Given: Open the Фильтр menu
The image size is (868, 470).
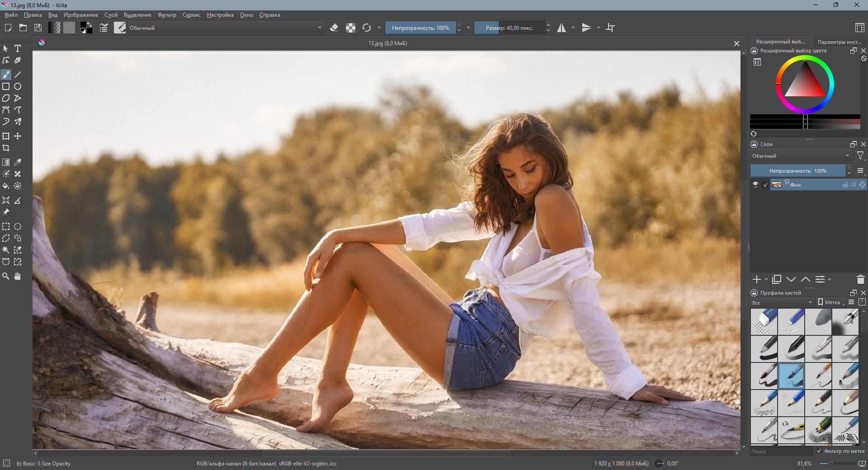Looking at the screenshot, I should pos(167,15).
